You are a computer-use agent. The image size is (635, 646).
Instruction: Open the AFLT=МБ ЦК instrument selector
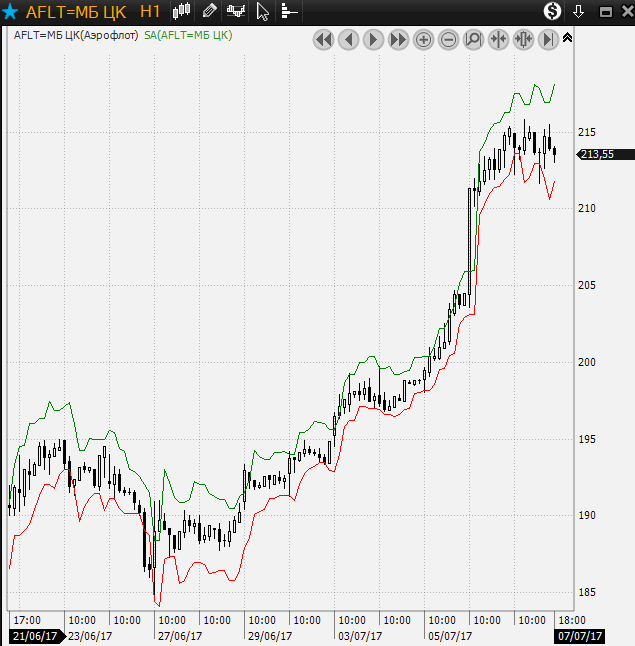[76, 12]
